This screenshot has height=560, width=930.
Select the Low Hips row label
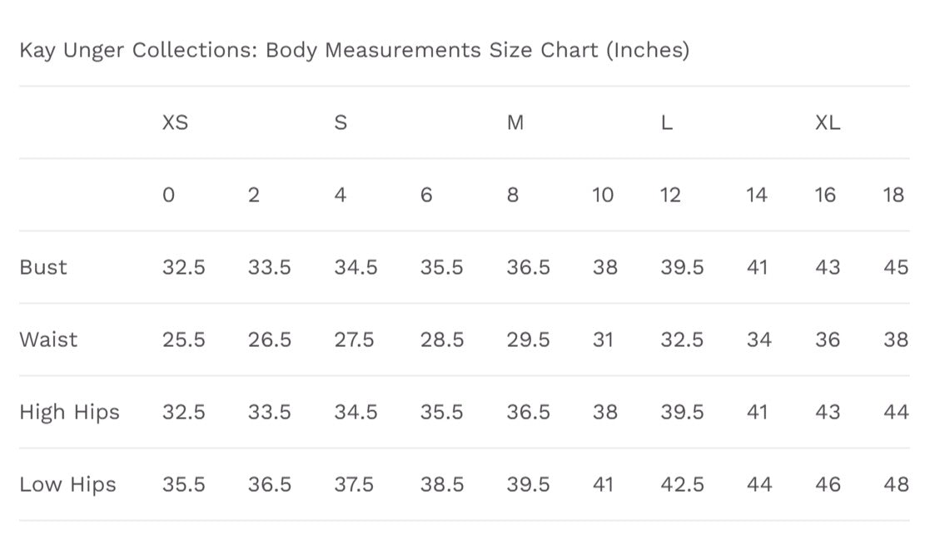[68, 485]
